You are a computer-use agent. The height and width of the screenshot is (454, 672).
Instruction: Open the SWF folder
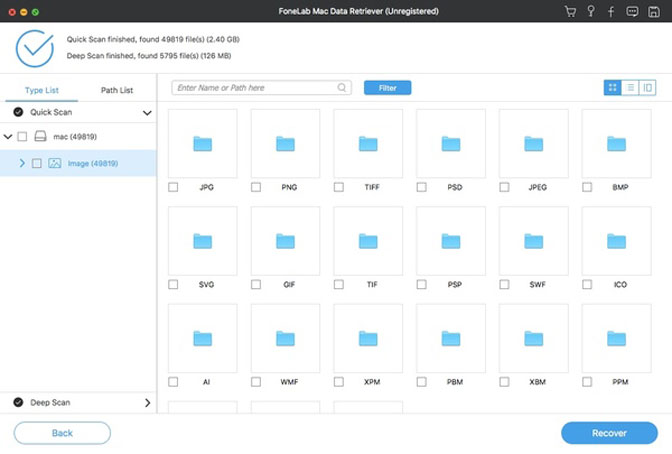[x=534, y=241]
